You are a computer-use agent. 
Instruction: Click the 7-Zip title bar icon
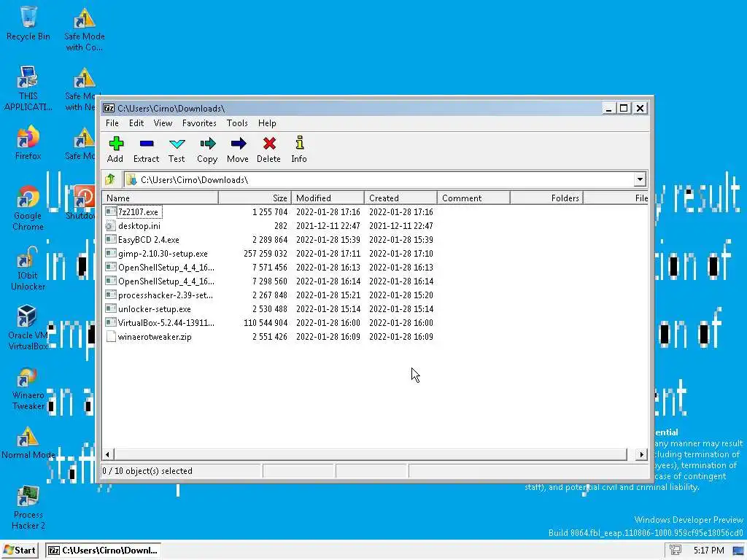(x=109, y=108)
